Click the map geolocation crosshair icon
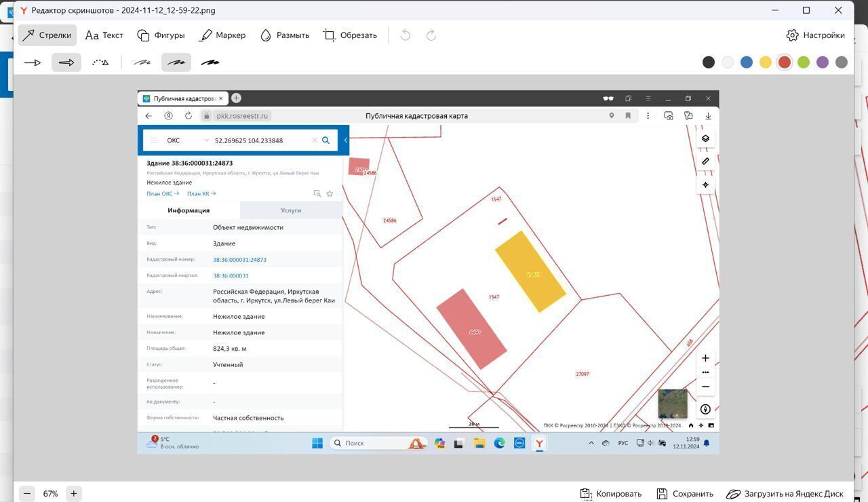 (x=705, y=185)
